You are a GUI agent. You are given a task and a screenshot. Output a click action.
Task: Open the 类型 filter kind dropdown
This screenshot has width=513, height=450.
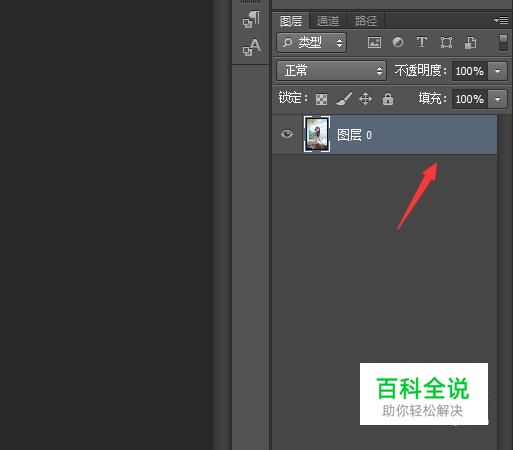tap(312, 43)
